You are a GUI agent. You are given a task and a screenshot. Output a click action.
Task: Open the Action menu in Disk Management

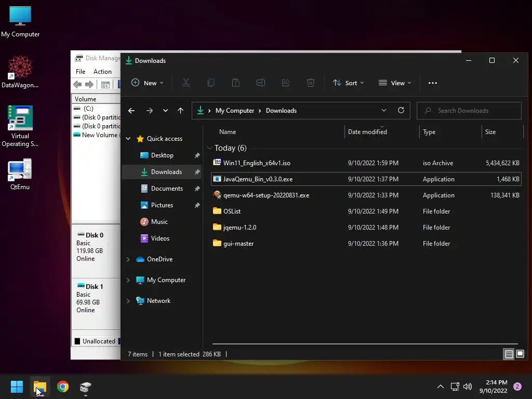click(102, 72)
